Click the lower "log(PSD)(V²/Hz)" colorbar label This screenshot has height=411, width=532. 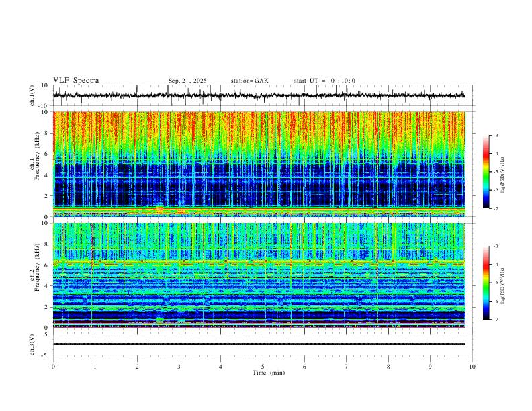pyautogui.click(x=503, y=285)
